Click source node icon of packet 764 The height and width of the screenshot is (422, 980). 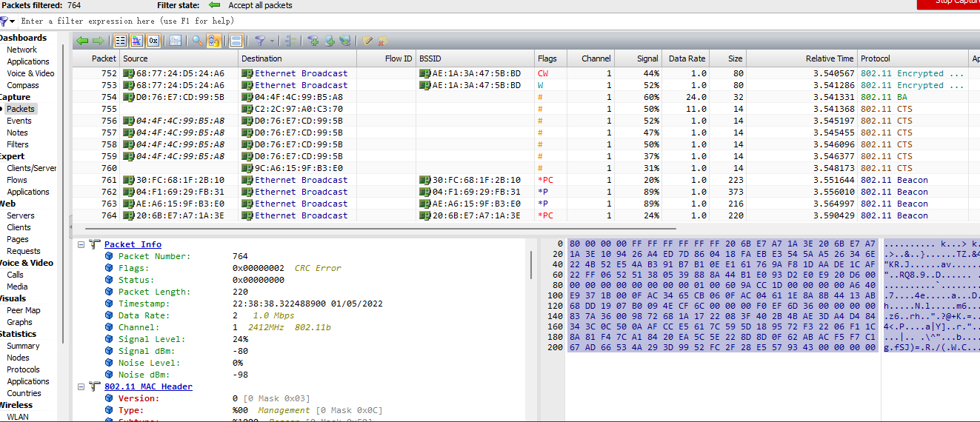coord(129,215)
